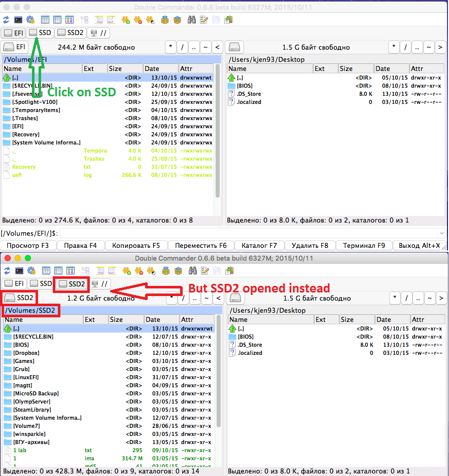The image size is (449, 476).
Task: Click the Refresh icon in top window toolbar
Action: (6, 20)
